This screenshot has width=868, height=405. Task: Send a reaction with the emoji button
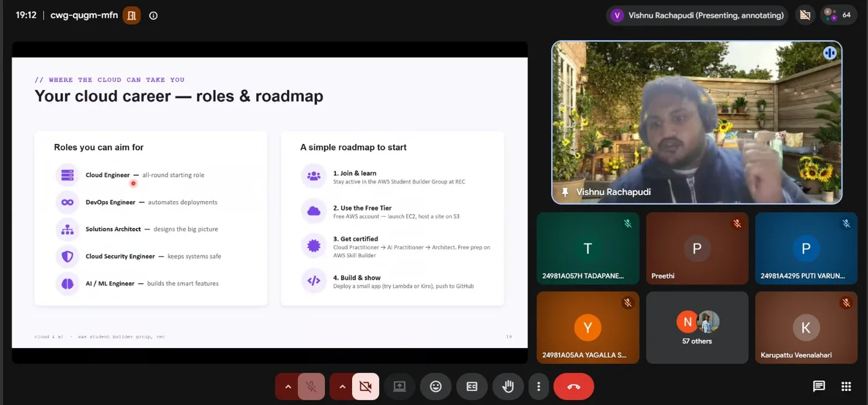tap(436, 386)
